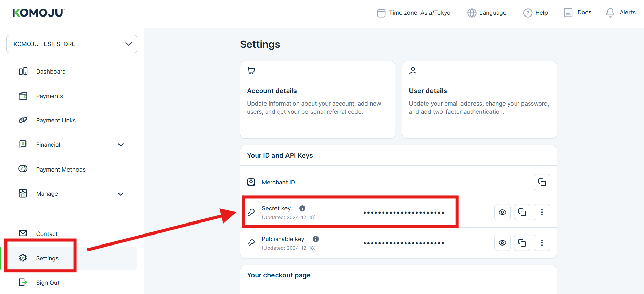Viewport: 644px width, 294px height.
Task: Reveal the hidden Secret key value
Action: point(502,212)
